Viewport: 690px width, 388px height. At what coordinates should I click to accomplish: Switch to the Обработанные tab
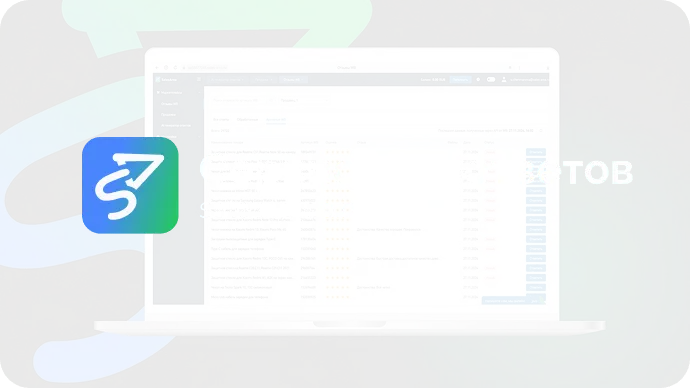[x=247, y=120]
